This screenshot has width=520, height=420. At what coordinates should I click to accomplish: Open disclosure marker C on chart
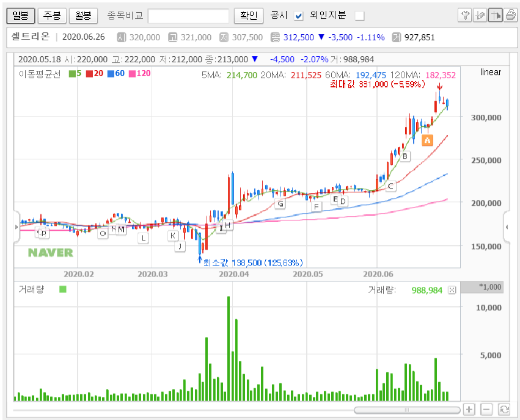[390, 186]
